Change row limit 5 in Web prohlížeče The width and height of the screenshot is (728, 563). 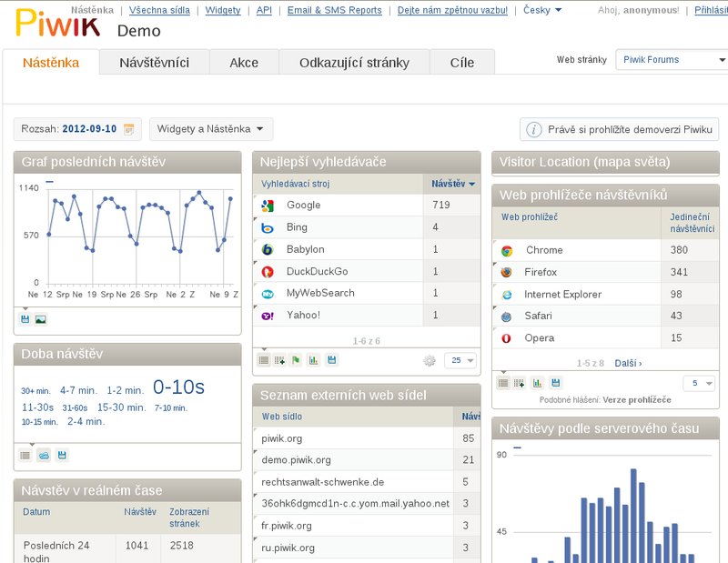[x=699, y=383]
